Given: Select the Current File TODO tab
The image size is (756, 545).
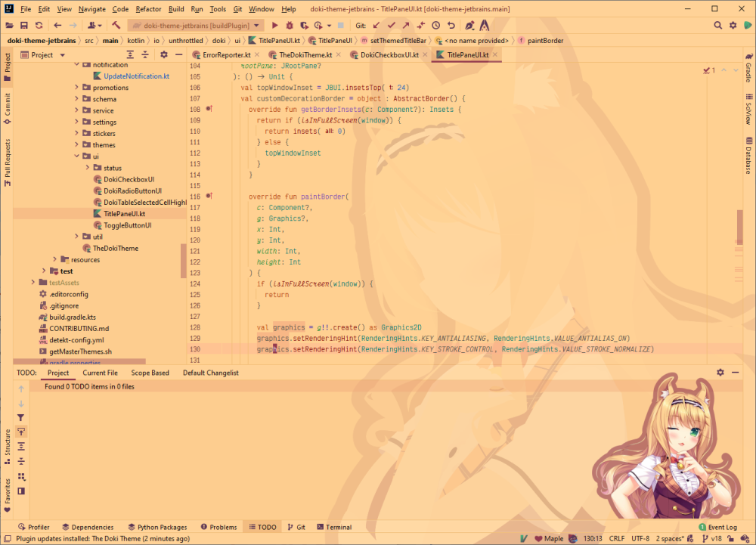Looking at the screenshot, I should click(x=101, y=373).
